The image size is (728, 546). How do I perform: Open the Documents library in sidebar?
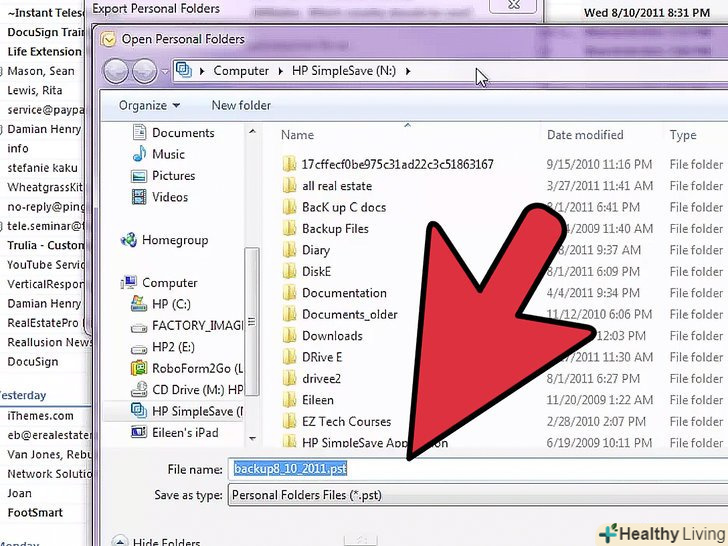[183, 133]
